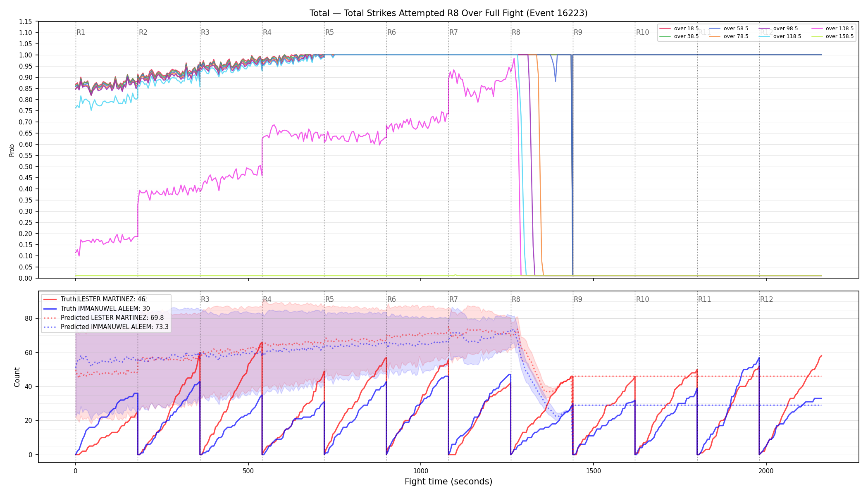Select the R12 label in the bottom chart

(766, 299)
